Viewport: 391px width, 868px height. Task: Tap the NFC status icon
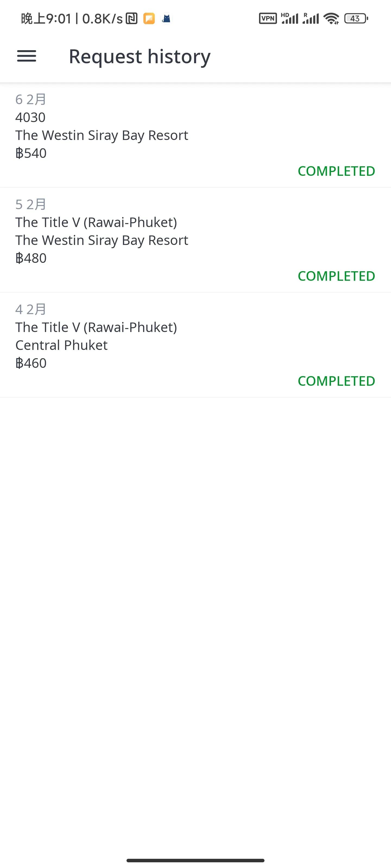132,18
